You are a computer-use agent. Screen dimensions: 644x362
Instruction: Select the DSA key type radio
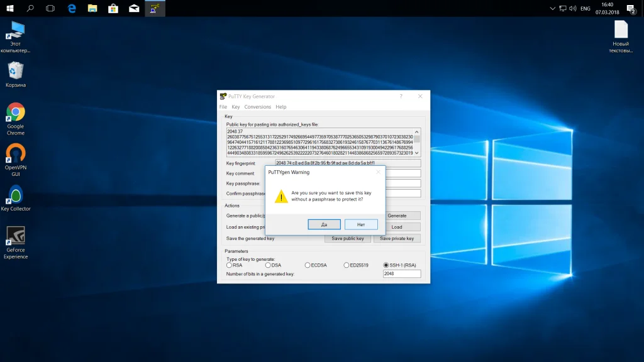(x=268, y=265)
